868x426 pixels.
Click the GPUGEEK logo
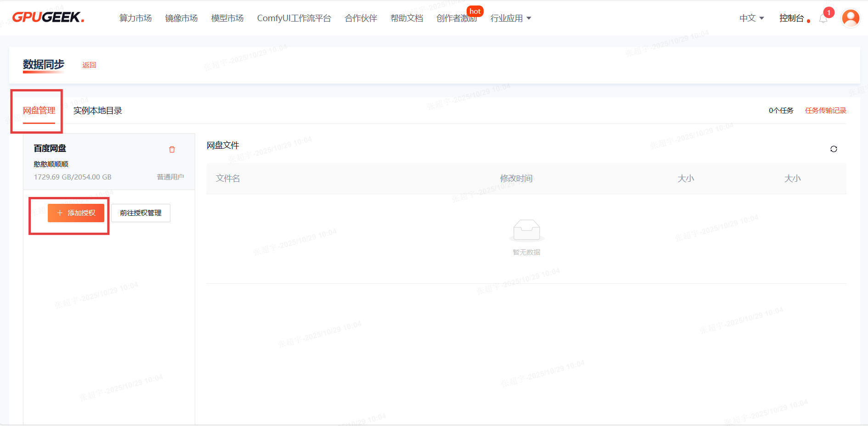[48, 17]
